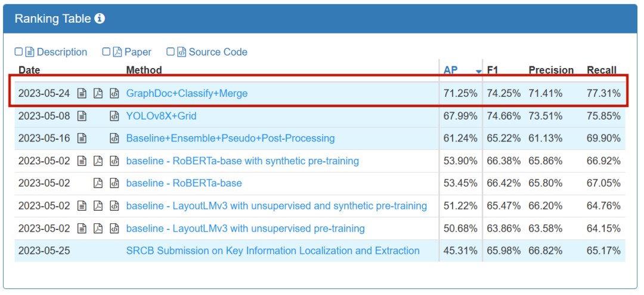Sort table by Method column header
This screenshot has height=295, width=644.
click(144, 70)
